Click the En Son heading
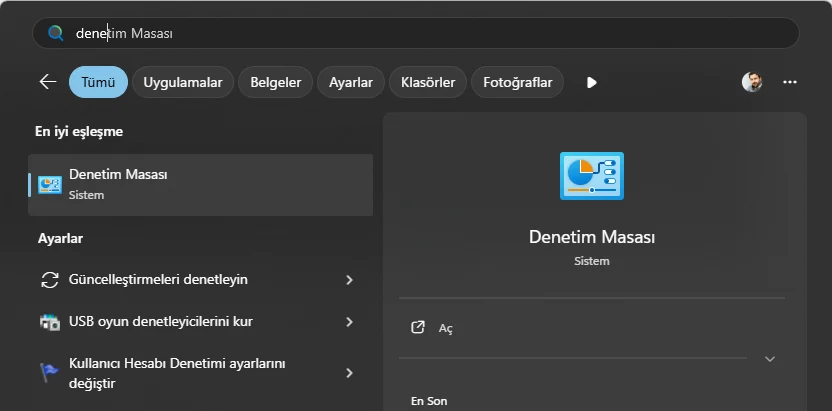Image resolution: width=832 pixels, height=411 pixels. pyautogui.click(x=429, y=401)
